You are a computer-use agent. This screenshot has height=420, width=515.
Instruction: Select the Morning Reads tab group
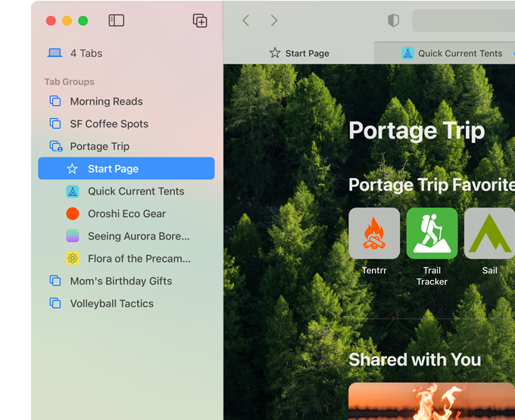click(106, 101)
